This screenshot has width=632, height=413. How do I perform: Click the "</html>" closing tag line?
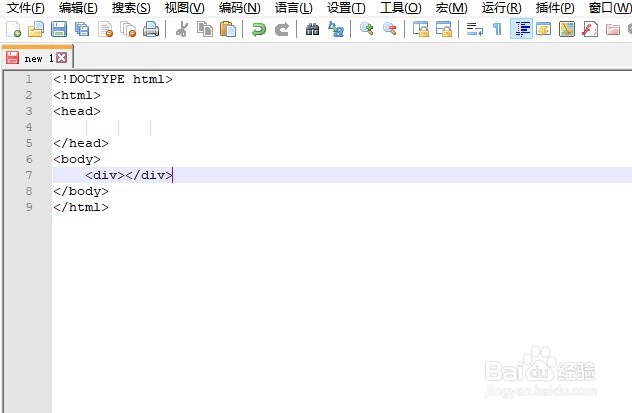[x=81, y=207]
